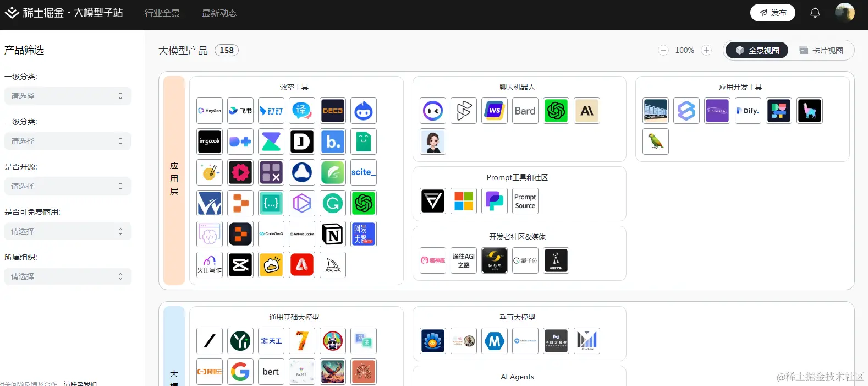Open the CapCut (剪映) icon
The width and height of the screenshot is (868, 386).
240,265
